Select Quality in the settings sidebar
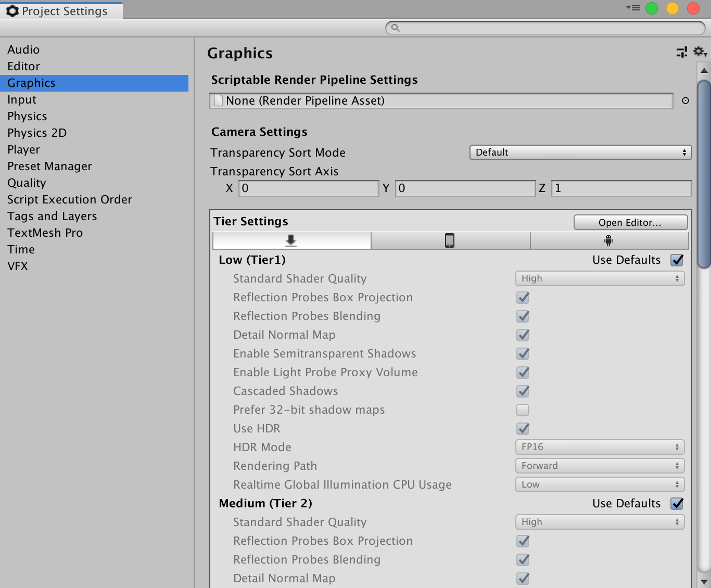 [x=27, y=183]
